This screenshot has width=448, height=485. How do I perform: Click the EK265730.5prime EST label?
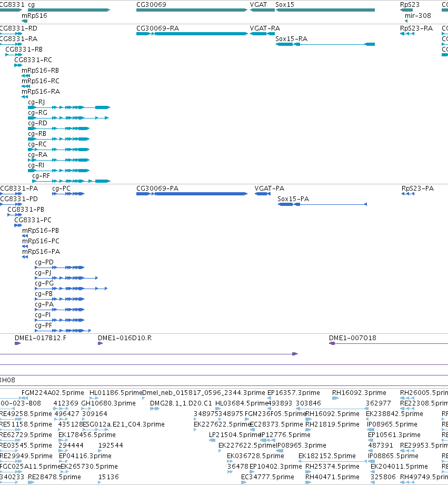coord(89,466)
